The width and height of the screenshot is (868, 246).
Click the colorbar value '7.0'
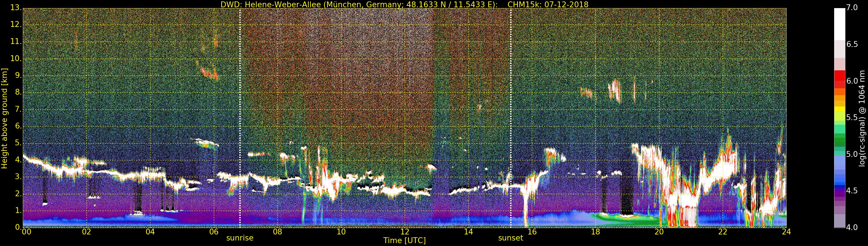point(852,8)
